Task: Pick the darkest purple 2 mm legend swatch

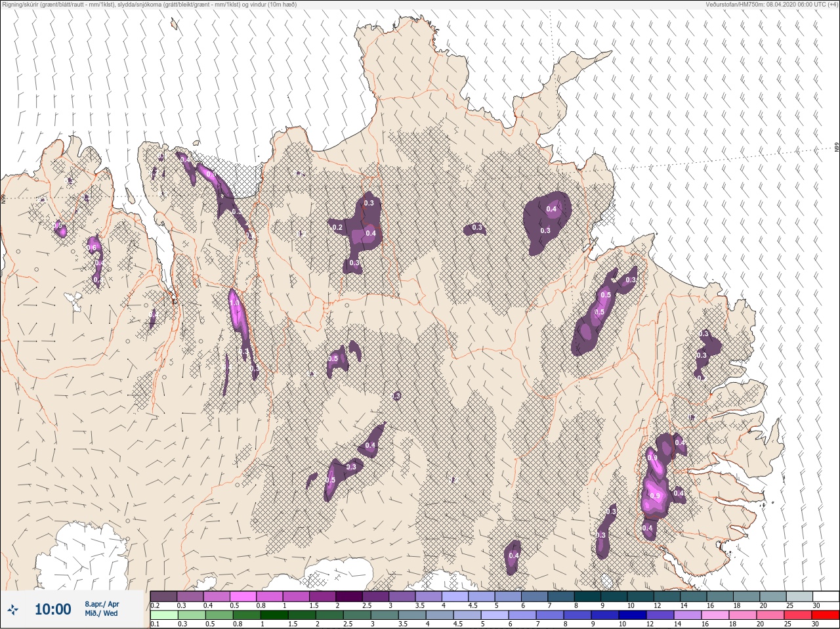Action: click(350, 596)
